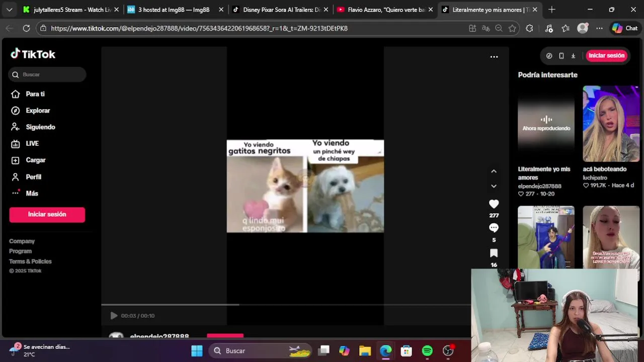644x362 pixels.
Task: Save the video with bookmark icon
Action: (x=494, y=253)
